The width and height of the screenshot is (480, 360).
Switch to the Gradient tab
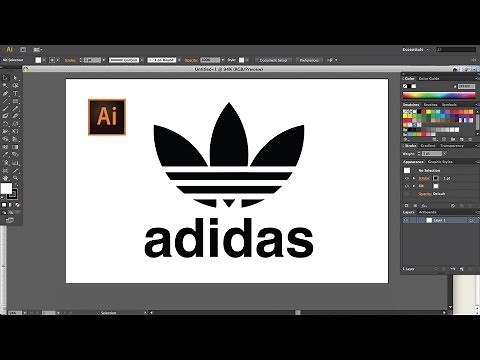click(x=428, y=146)
